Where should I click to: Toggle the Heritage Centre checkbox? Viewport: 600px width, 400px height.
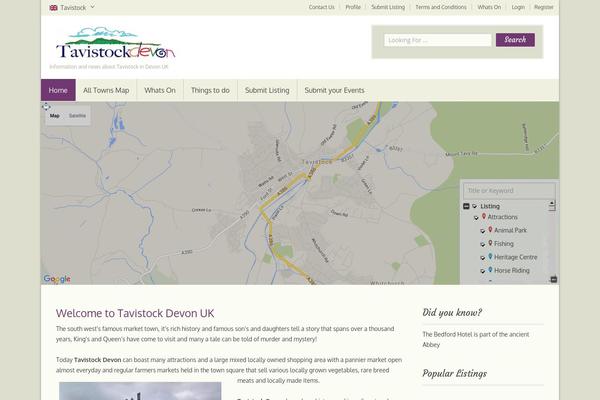click(483, 258)
